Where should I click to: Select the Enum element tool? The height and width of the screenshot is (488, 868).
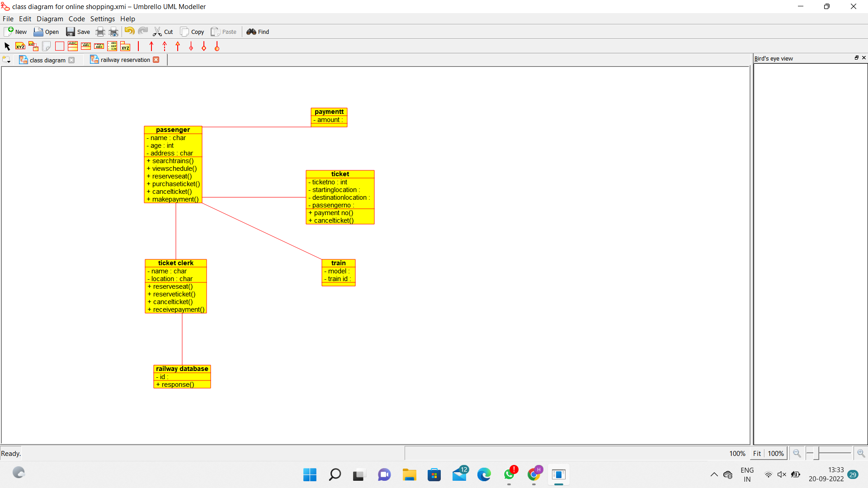pyautogui.click(x=112, y=46)
